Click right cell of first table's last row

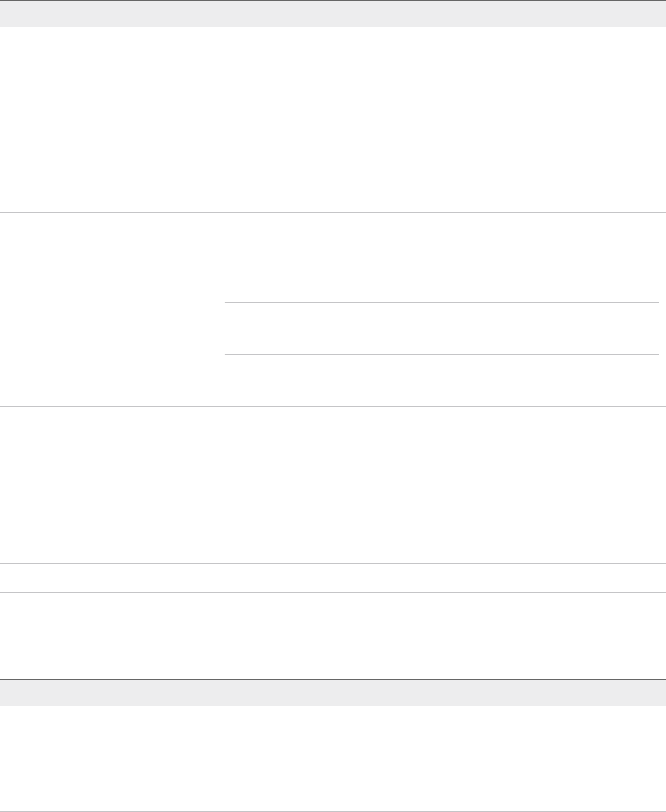(x=441, y=636)
